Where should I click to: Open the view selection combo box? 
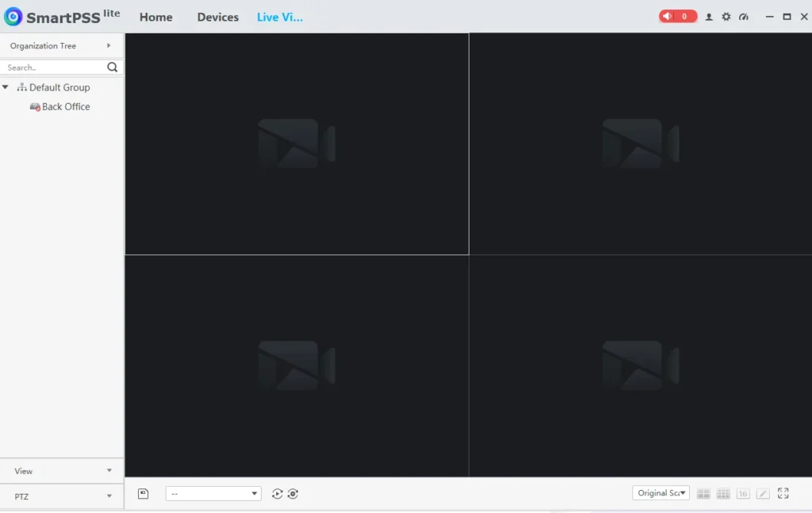(x=213, y=494)
